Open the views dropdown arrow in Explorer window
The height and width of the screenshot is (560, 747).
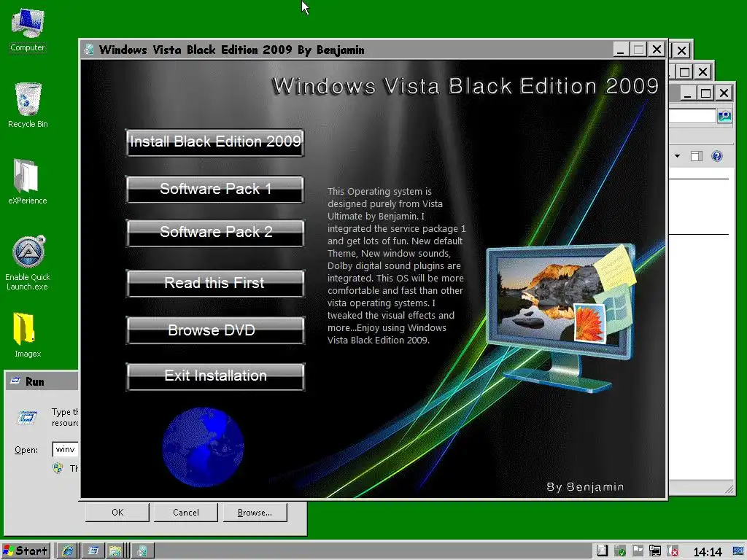click(678, 156)
